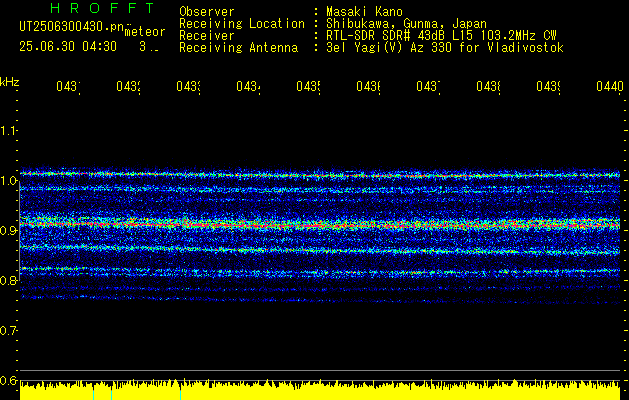Click Shibukawa, Gunma, Japan text

(406, 24)
